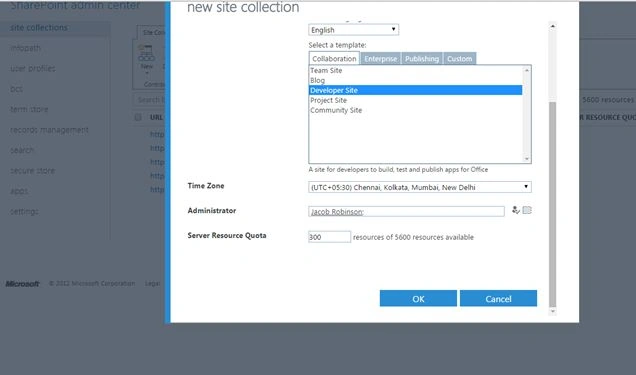Viewport: 636px width, 375px height.
Task: Open user profiles in admin sidebar
Action: pyautogui.click(x=32, y=68)
